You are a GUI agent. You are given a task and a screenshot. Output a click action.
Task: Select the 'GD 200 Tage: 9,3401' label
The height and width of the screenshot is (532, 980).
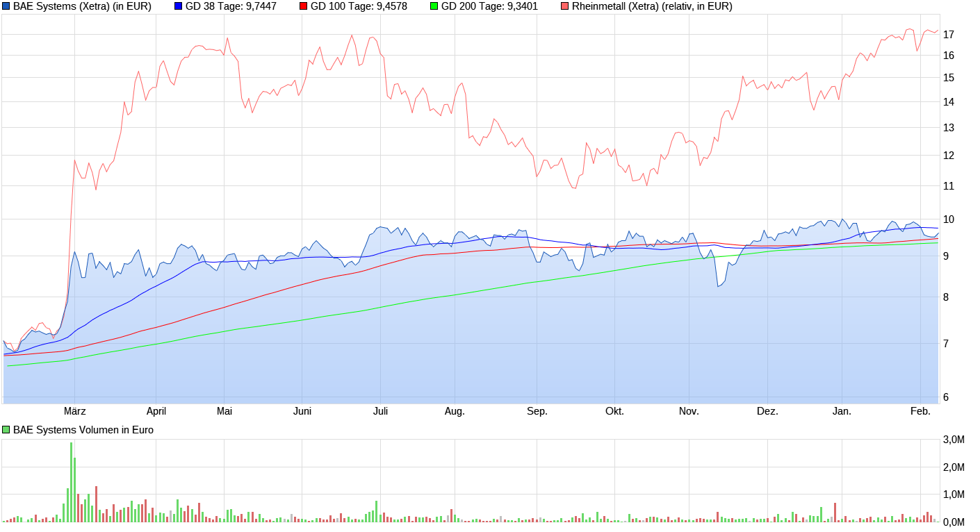(x=489, y=6)
